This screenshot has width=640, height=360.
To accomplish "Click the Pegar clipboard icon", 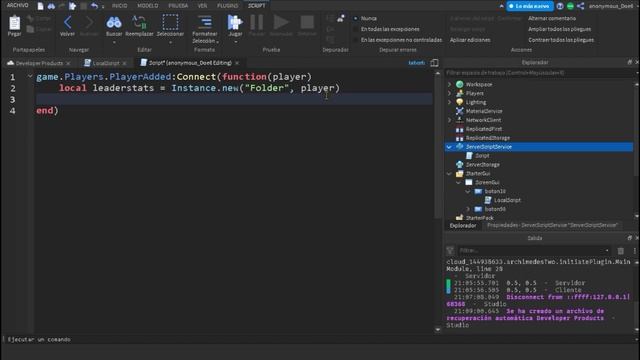I will pyautogui.click(x=15, y=23).
